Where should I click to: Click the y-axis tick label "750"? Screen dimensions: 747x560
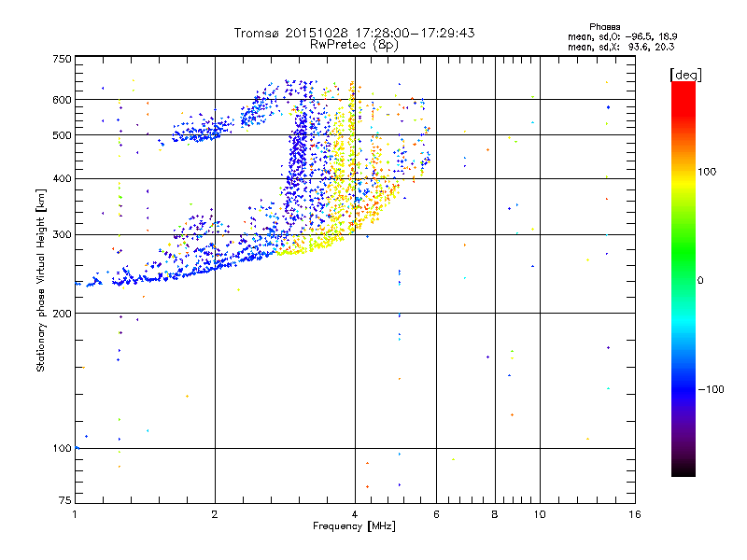click(62, 59)
